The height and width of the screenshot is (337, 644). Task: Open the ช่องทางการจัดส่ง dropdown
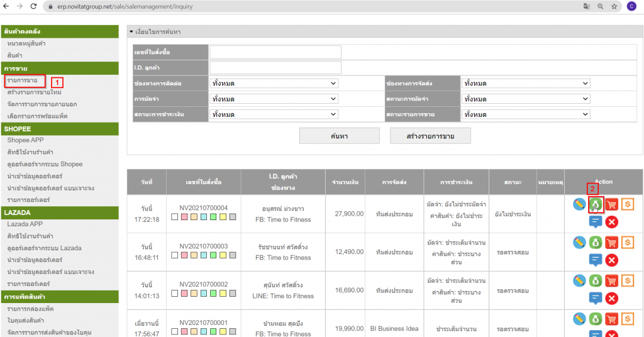click(x=526, y=83)
